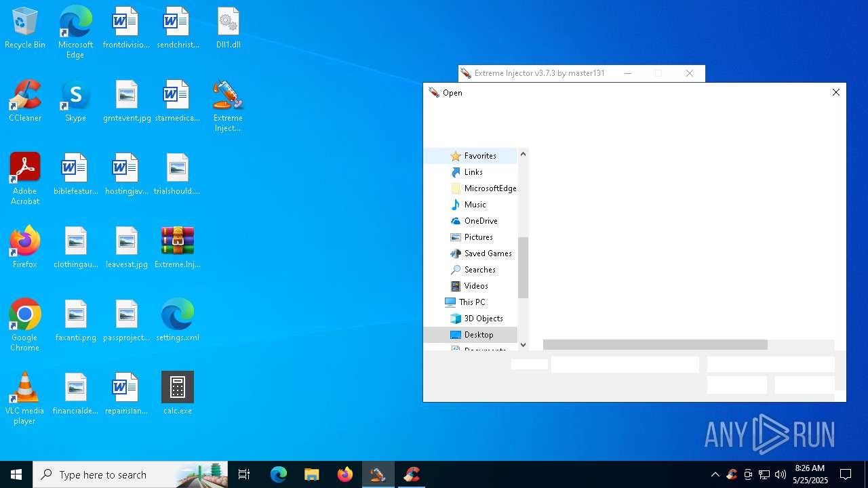Screen dimensions: 868x488
Task: Select the calc.exe file on desktop
Action: (x=178, y=394)
